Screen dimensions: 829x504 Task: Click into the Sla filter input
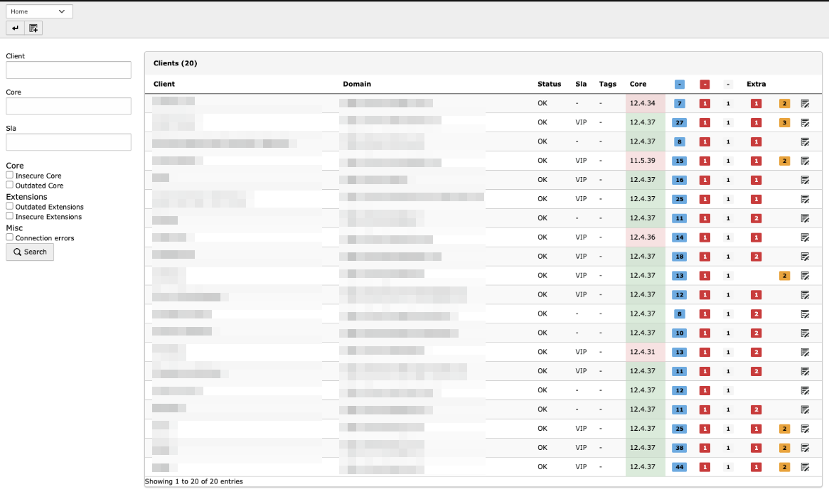coord(68,142)
